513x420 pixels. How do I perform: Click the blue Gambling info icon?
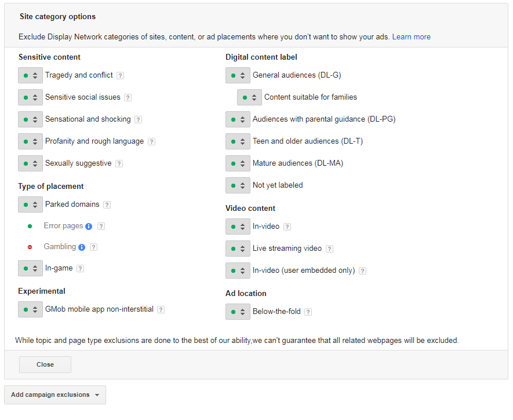pyautogui.click(x=82, y=247)
